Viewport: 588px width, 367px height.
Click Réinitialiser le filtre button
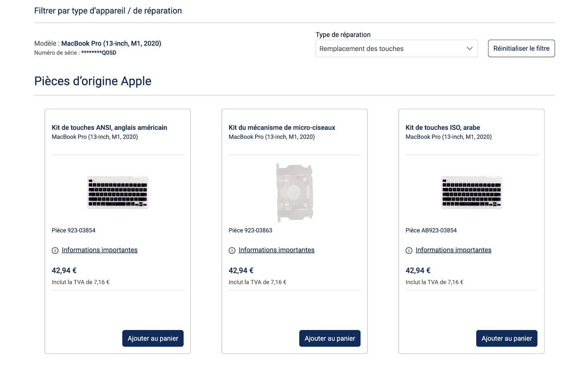pyautogui.click(x=521, y=49)
